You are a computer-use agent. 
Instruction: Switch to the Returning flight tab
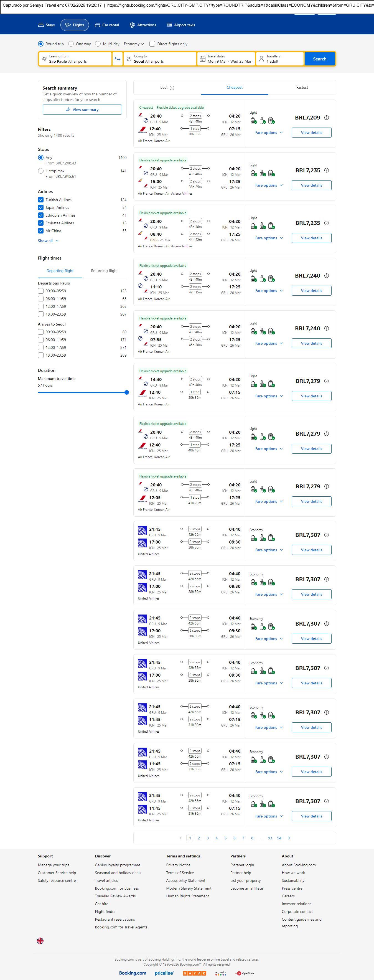[x=104, y=271]
